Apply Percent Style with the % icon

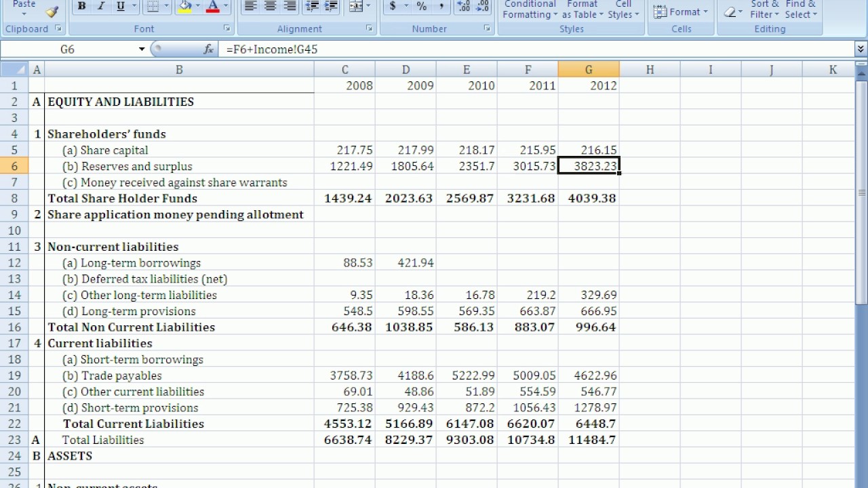tap(422, 7)
